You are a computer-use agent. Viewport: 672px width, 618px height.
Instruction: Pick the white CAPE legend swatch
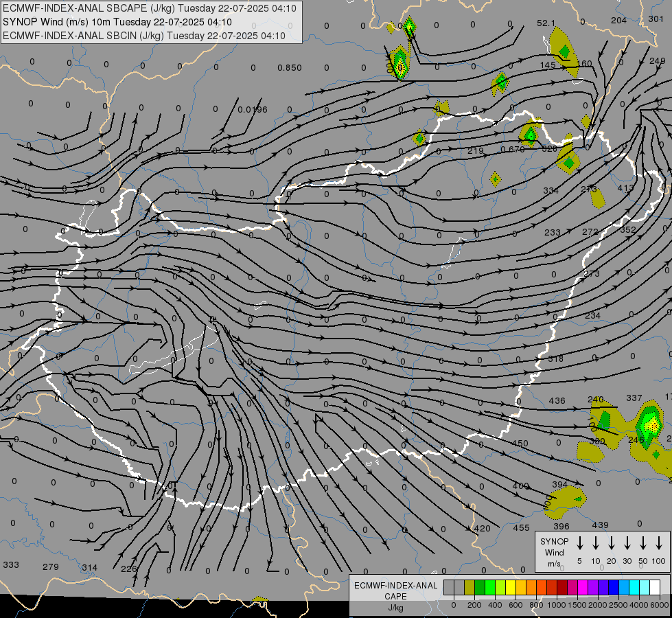(654, 587)
